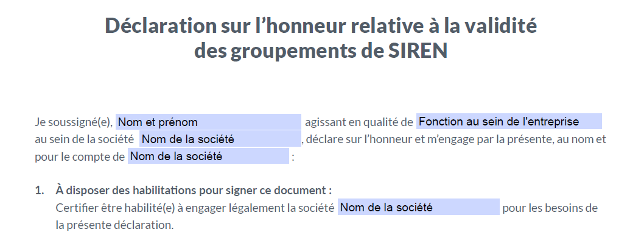Viewport: 644px width, 246px height.
Task: Click the "Nom et prénom" form field
Action: (208, 122)
